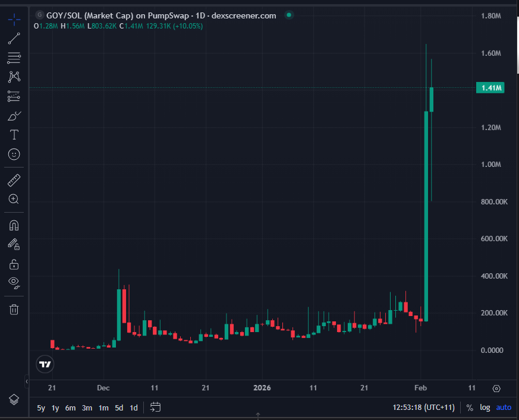Enable Magnet mode for drawings
Viewport: 519px width, 420px height.
point(14,225)
